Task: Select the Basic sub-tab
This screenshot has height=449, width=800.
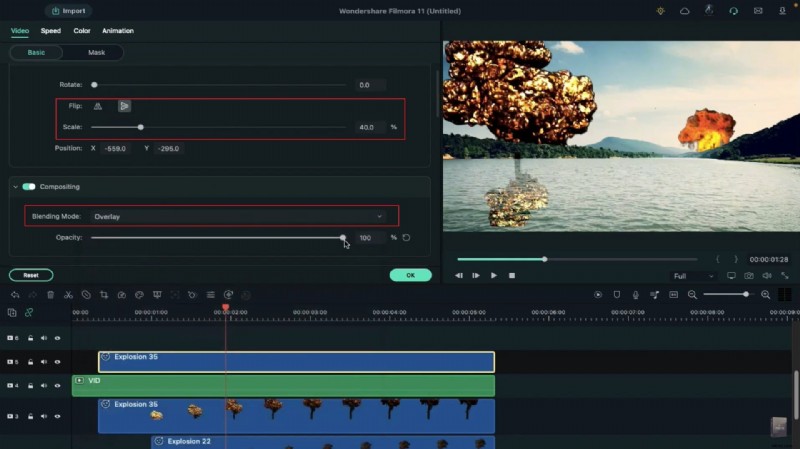Action: pos(36,53)
